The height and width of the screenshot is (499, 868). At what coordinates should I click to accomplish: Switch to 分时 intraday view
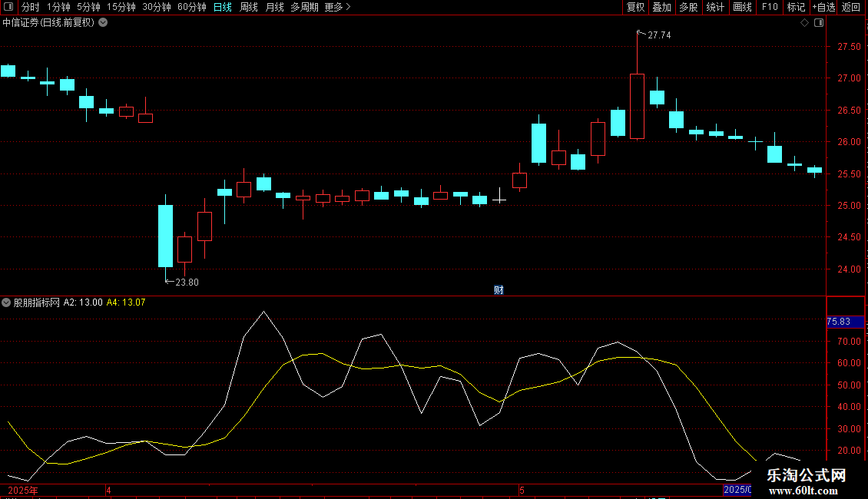point(31,7)
